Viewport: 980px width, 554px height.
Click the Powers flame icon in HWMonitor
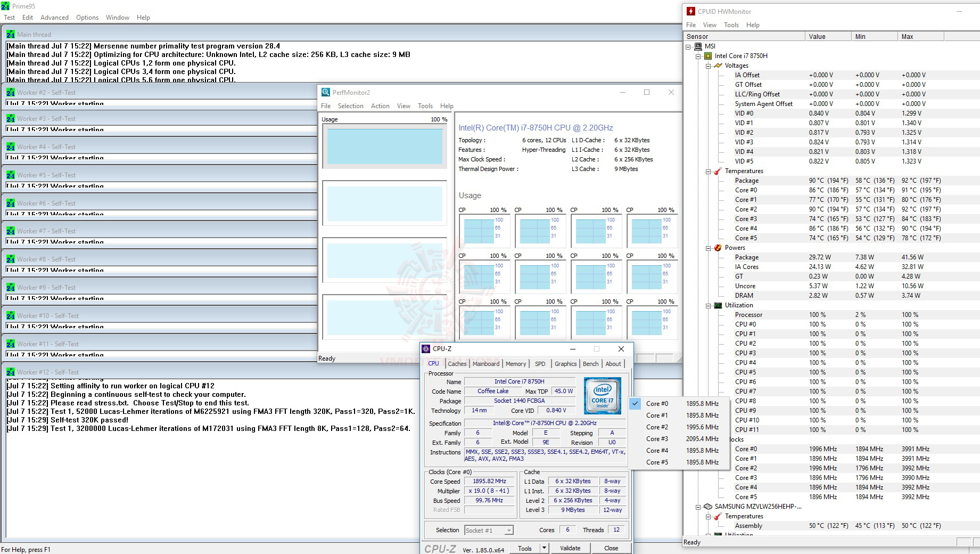[718, 248]
